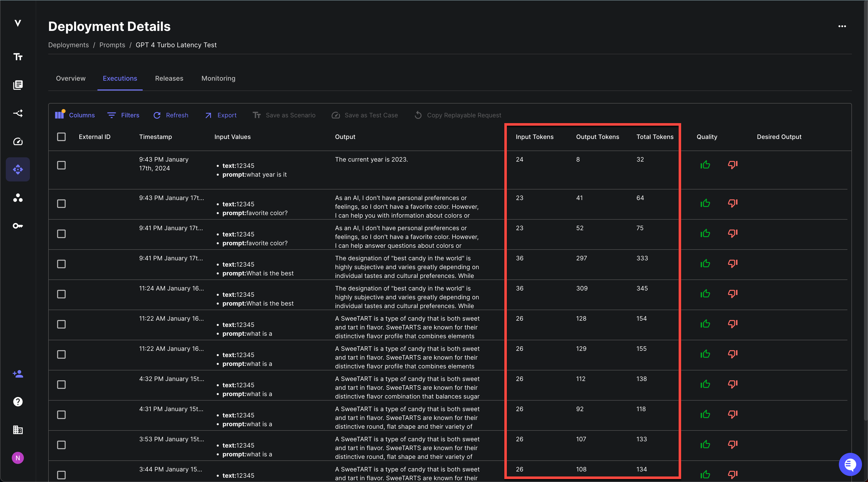Click Copy Replayable Request
This screenshot has height=482, width=868.
[458, 115]
